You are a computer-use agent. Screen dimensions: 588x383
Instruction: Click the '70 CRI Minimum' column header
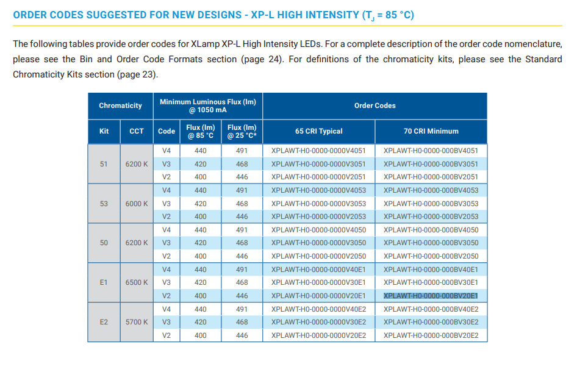coord(431,131)
